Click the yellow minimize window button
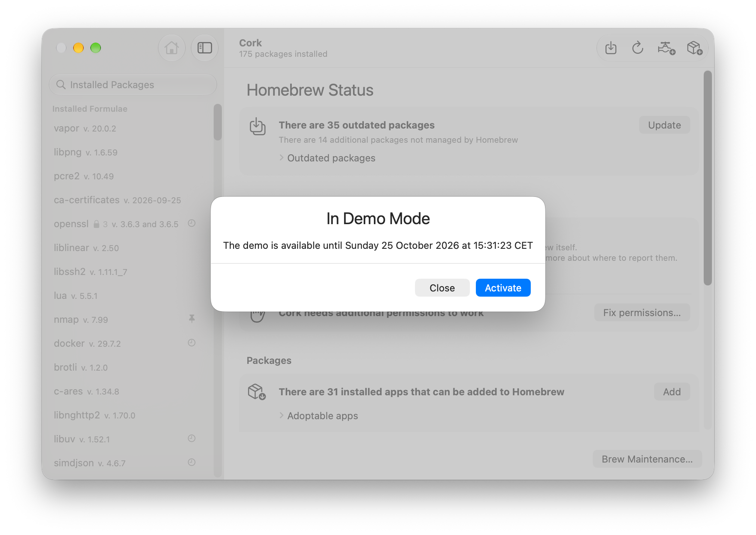 click(78, 48)
